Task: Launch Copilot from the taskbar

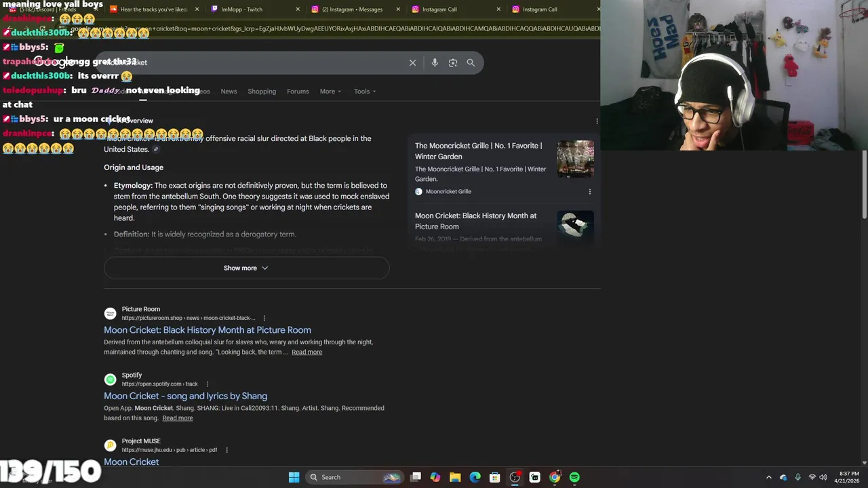Action: [x=435, y=477]
